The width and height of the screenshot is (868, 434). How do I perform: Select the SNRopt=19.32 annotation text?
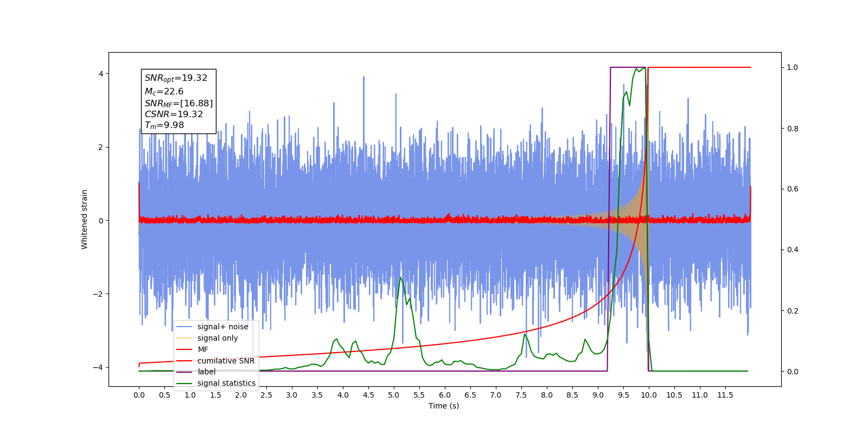(176, 78)
